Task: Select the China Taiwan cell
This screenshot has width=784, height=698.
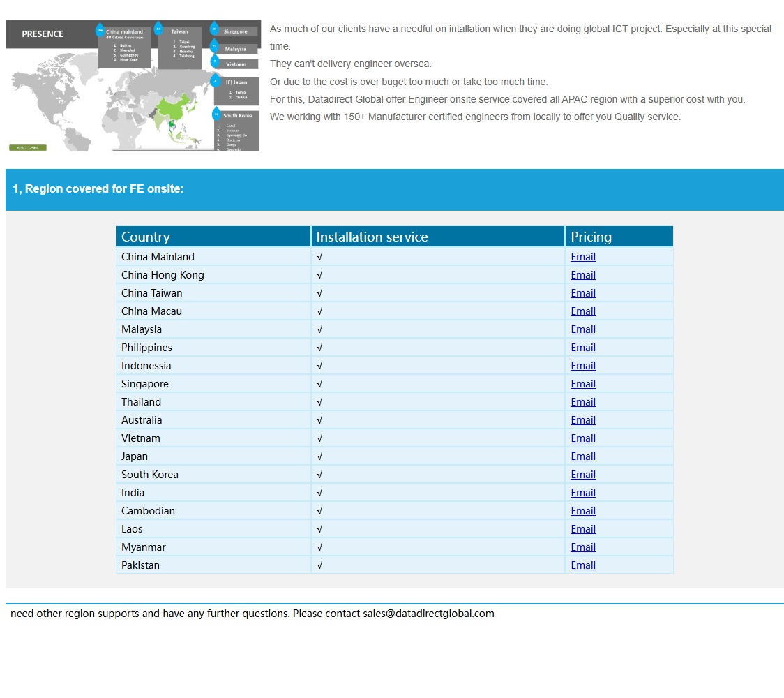Action: 213,292
